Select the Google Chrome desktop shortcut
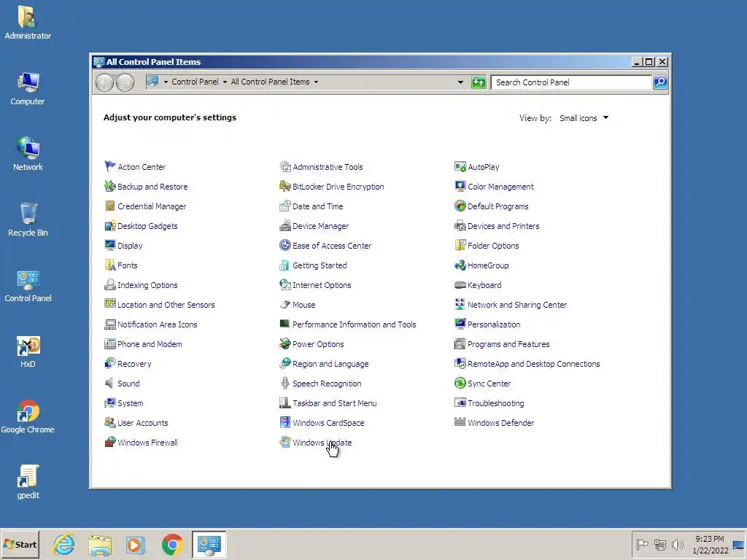The width and height of the screenshot is (747, 560). click(28, 416)
